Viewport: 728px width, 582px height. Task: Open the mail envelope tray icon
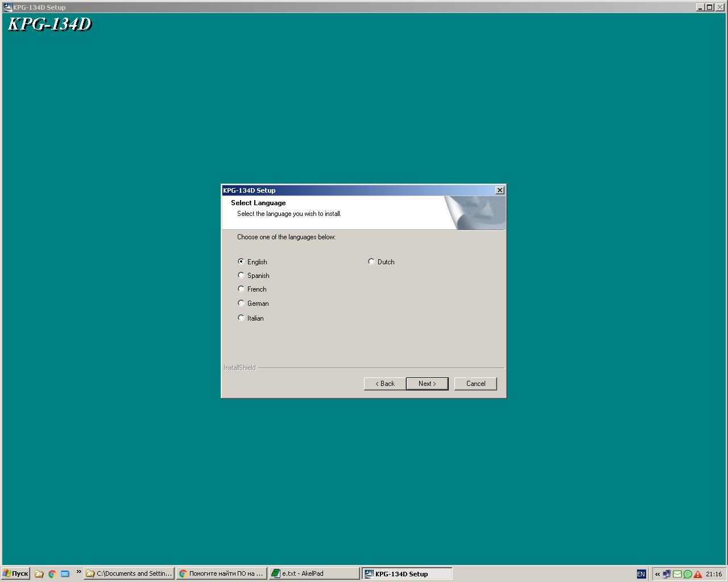point(677,574)
